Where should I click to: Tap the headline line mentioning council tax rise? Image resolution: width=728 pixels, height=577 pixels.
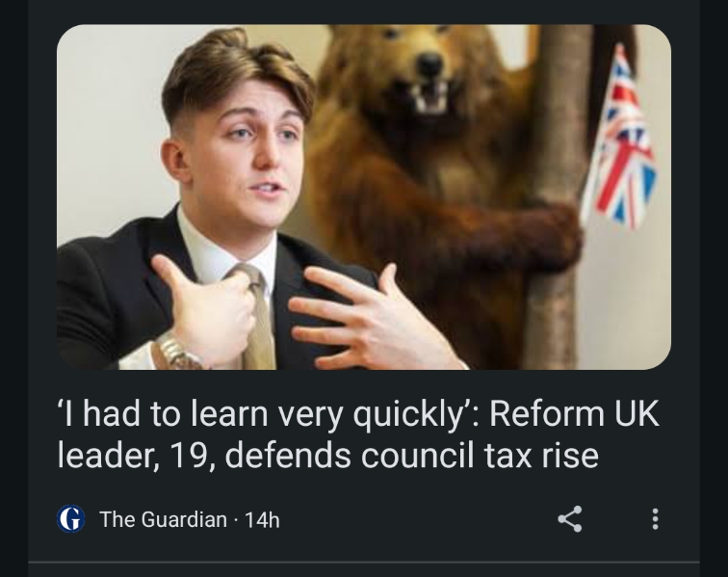[327, 456]
